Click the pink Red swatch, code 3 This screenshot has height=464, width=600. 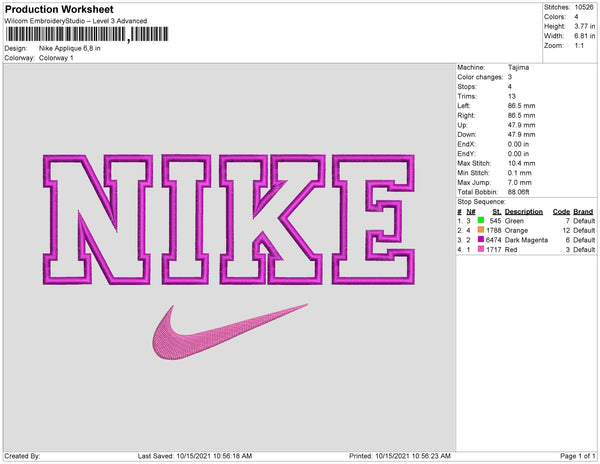click(481, 249)
